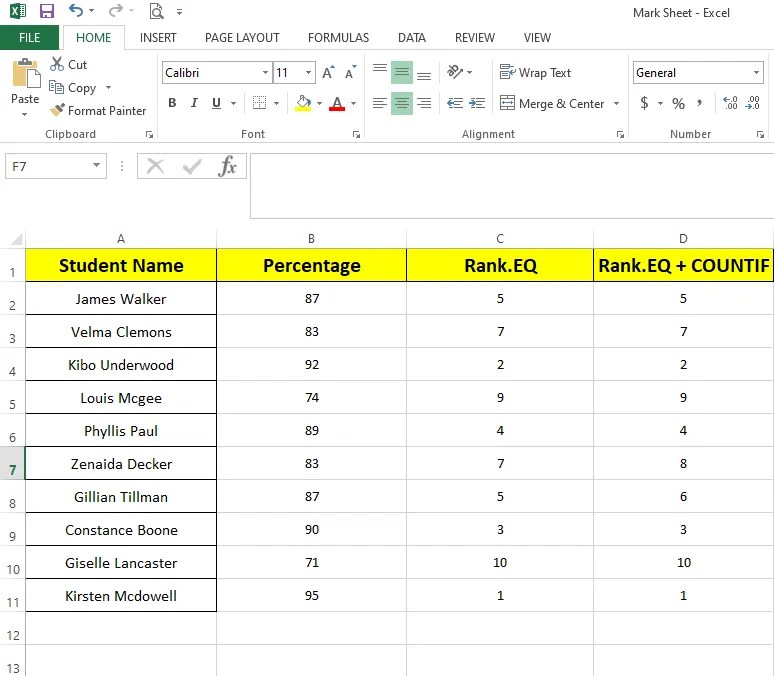Click the Select All corner triangle

point(16,239)
